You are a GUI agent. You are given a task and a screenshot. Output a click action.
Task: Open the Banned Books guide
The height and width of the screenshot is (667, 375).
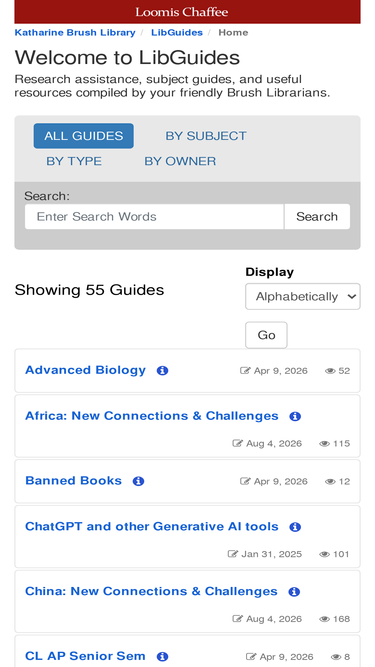74,481
